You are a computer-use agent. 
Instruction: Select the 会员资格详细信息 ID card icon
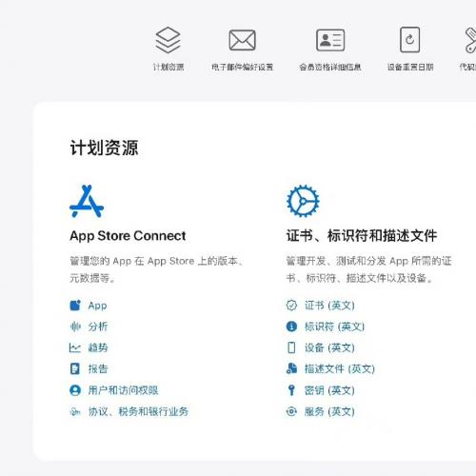point(330,40)
